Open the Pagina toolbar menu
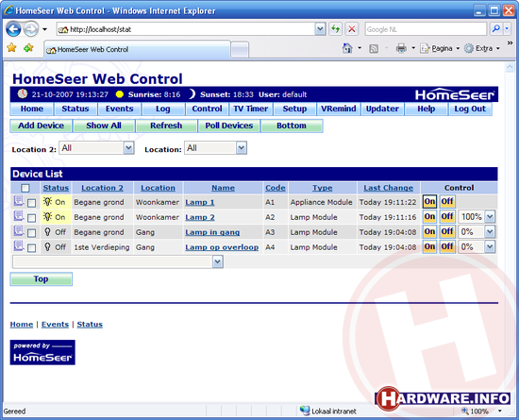The width and height of the screenshot is (519, 420). click(440, 48)
